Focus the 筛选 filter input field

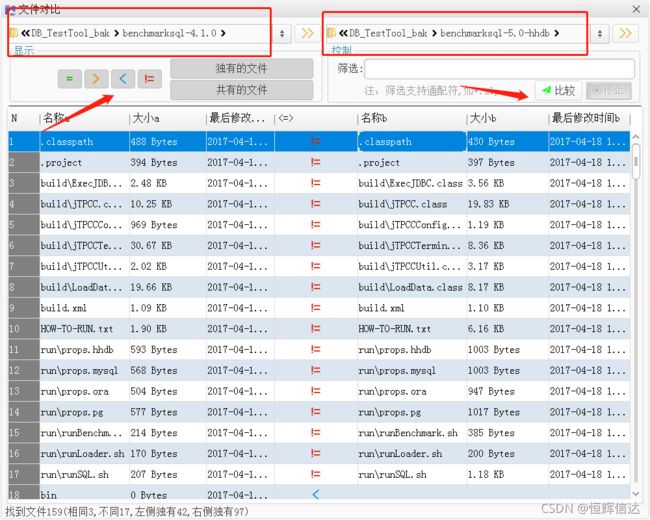(499, 68)
